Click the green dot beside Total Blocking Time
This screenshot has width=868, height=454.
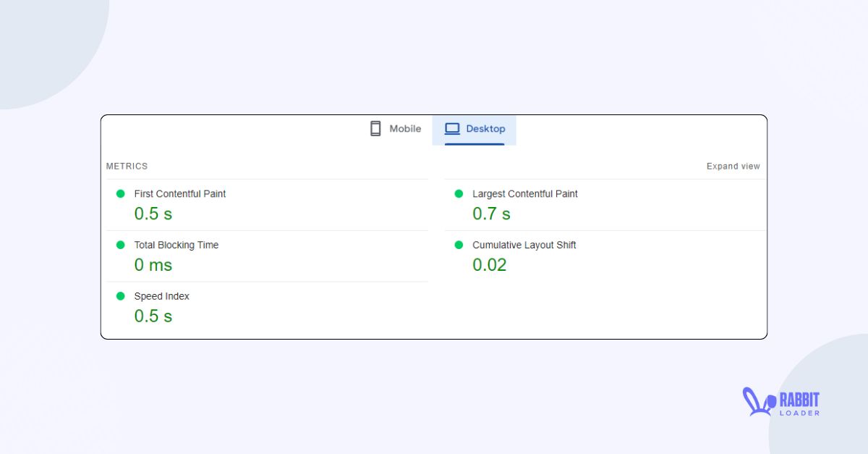coord(121,245)
